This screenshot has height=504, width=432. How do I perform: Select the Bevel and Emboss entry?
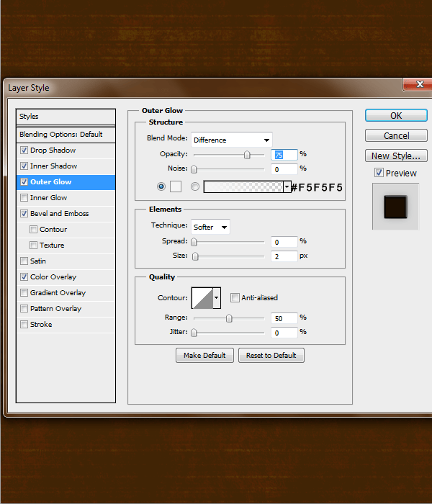point(59,213)
